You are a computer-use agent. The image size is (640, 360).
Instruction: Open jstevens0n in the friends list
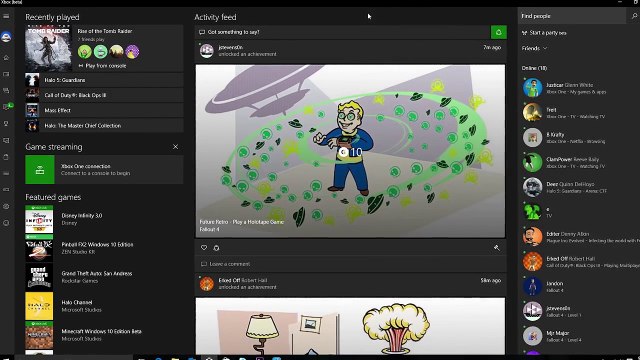pyautogui.click(x=580, y=312)
